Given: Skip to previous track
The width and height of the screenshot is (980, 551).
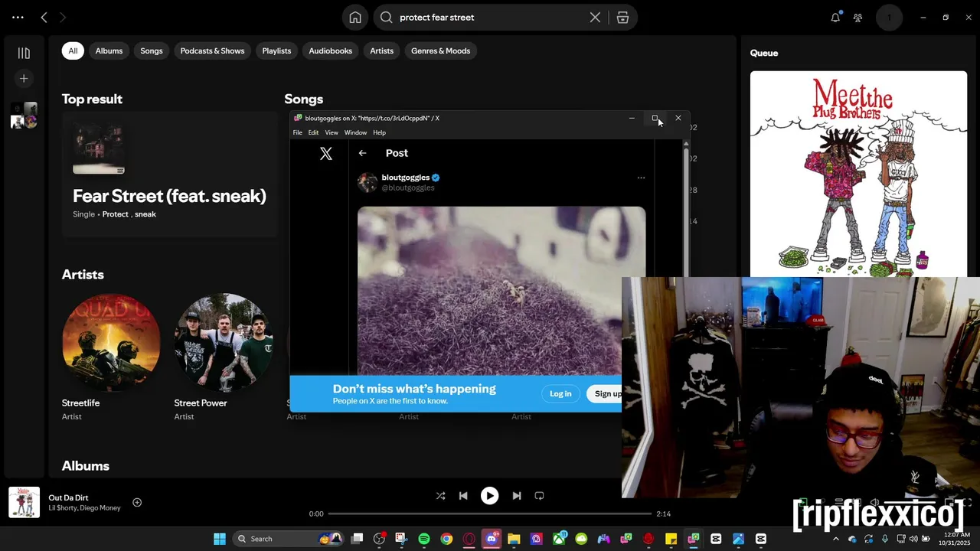Looking at the screenshot, I should [463, 496].
